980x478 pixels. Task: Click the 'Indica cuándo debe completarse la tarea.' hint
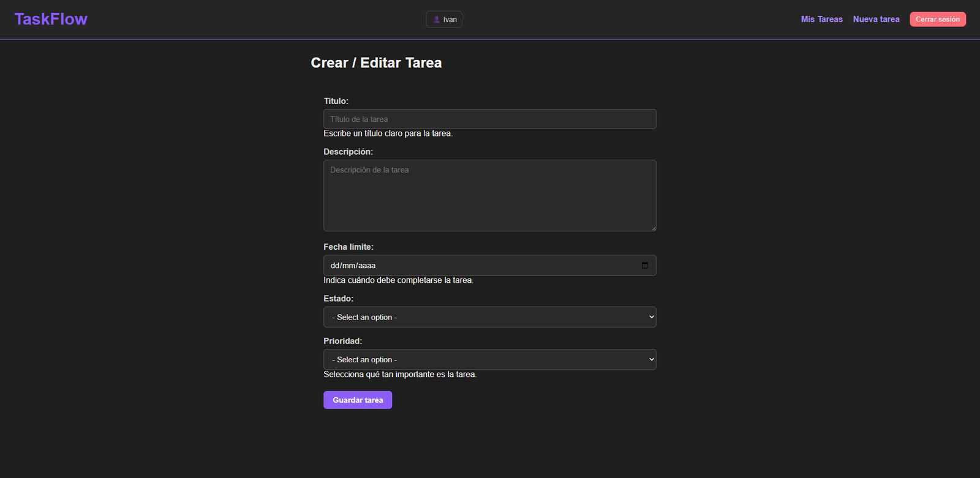coord(398,280)
